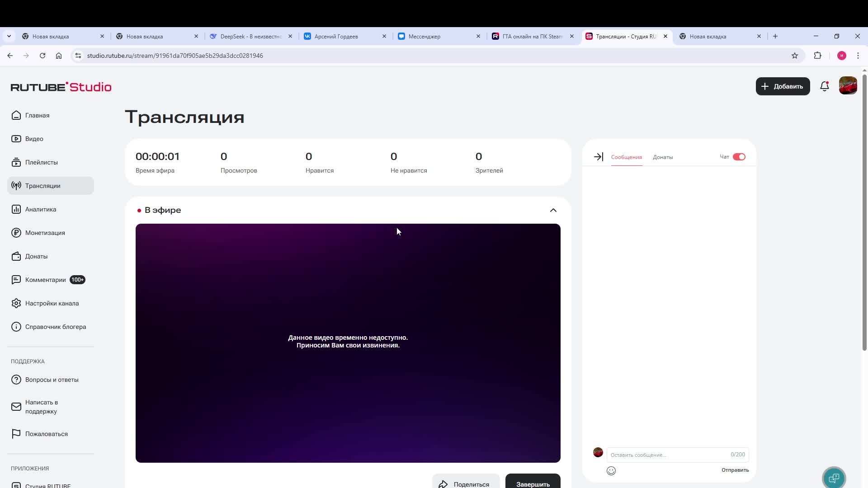Click the notifications bell icon
Screen dimensions: 868x488
click(824, 86)
